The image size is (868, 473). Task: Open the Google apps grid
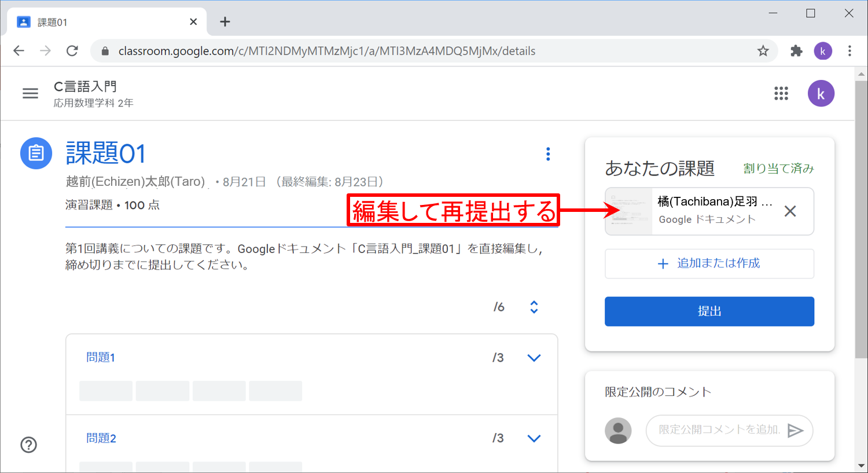[781, 93]
